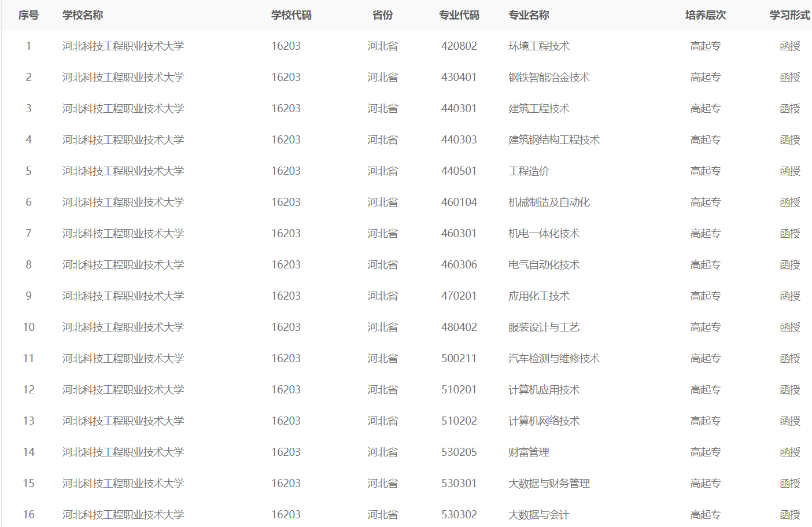Click the row number 9 cell

[x=28, y=296]
